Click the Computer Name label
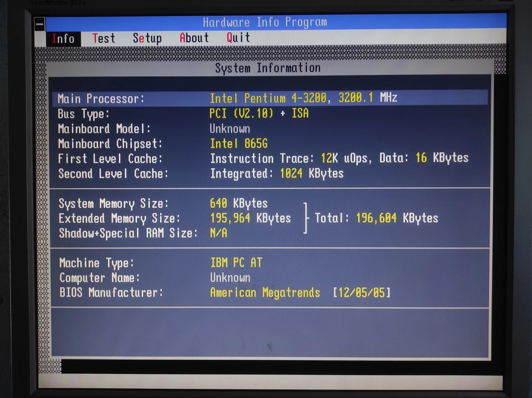532x398 pixels. (x=100, y=278)
